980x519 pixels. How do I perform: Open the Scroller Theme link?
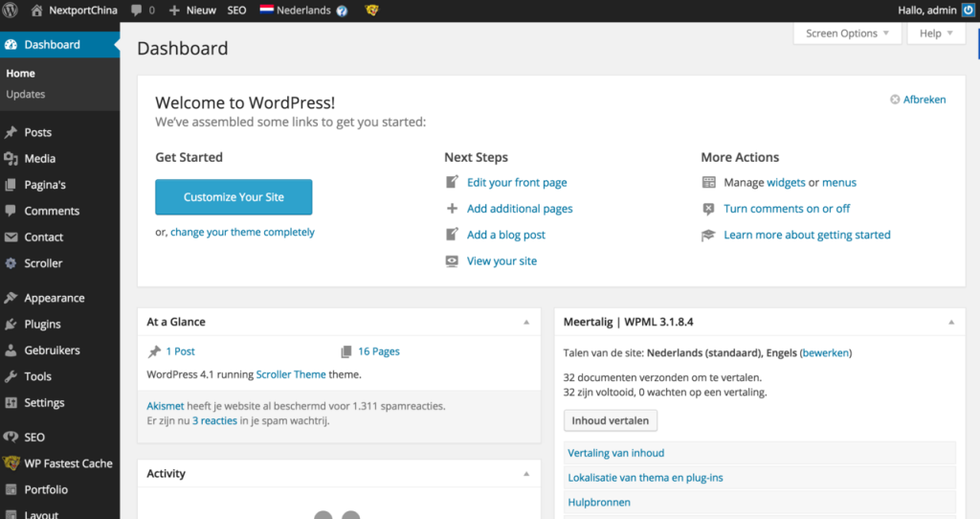click(x=291, y=374)
